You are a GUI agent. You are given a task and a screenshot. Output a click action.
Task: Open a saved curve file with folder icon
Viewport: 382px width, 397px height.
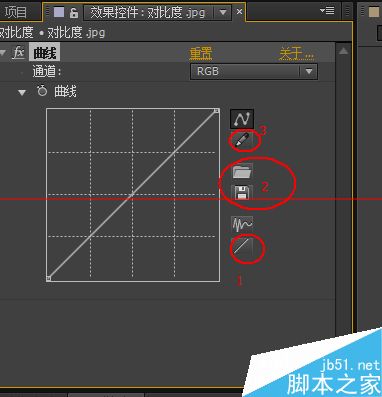click(242, 171)
